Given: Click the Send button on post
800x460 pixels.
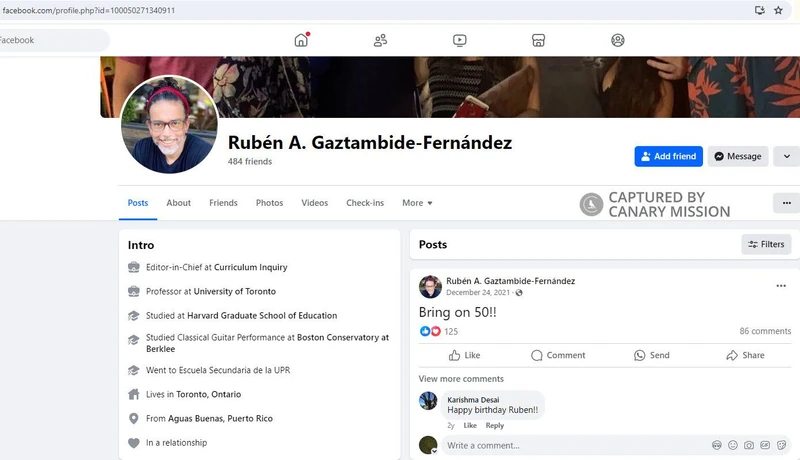Looking at the screenshot, I should tap(652, 355).
